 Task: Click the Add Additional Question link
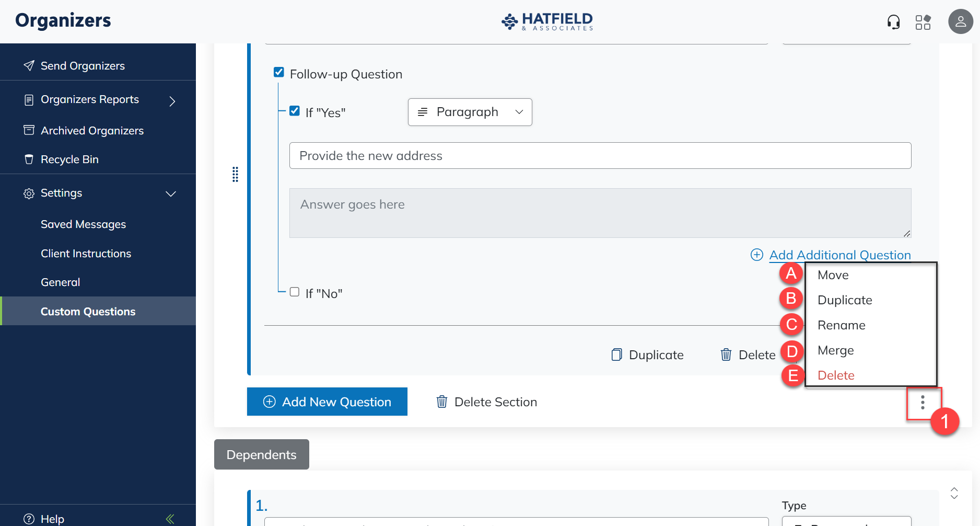point(839,255)
